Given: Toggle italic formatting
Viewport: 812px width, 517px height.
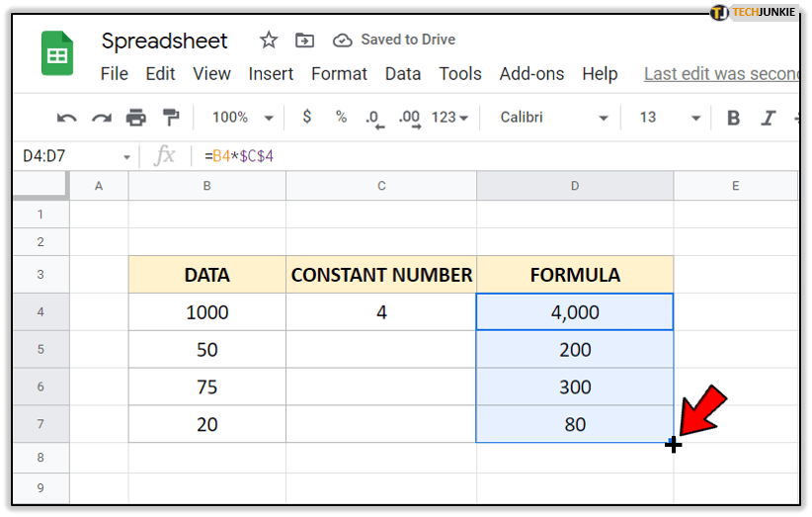Looking at the screenshot, I should point(768,118).
